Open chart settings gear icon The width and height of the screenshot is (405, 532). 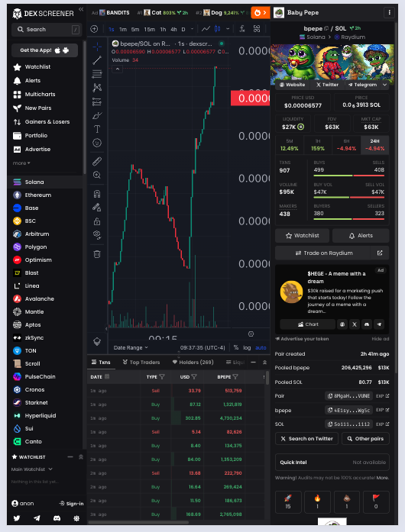coord(251,334)
